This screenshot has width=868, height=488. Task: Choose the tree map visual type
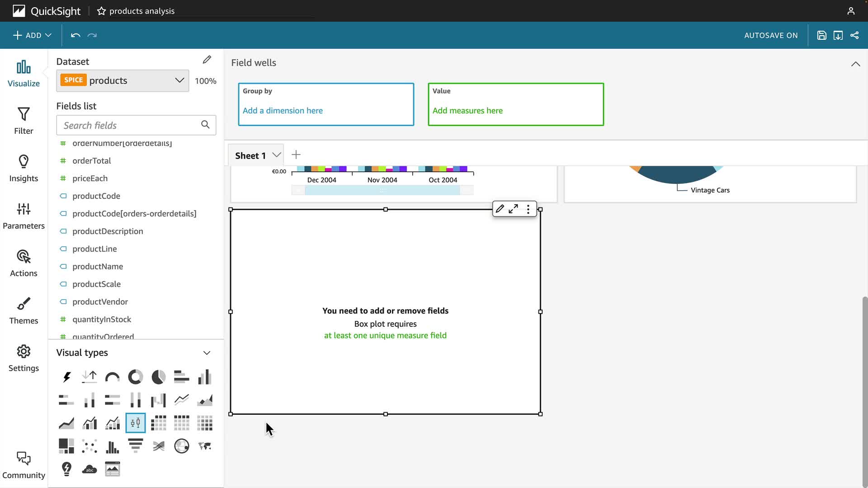tap(66, 446)
